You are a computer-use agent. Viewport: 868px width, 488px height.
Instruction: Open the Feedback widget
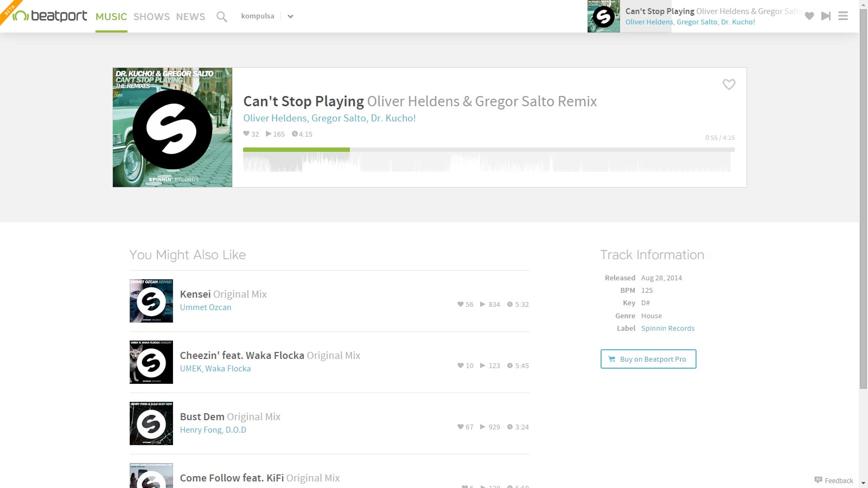[834, 480]
